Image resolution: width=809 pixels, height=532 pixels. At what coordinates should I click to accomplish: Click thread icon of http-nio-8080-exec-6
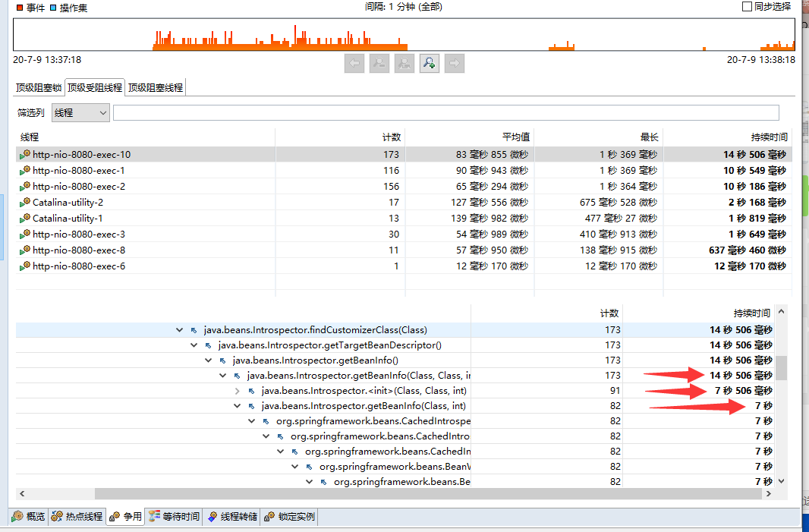pyautogui.click(x=25, y=266)
